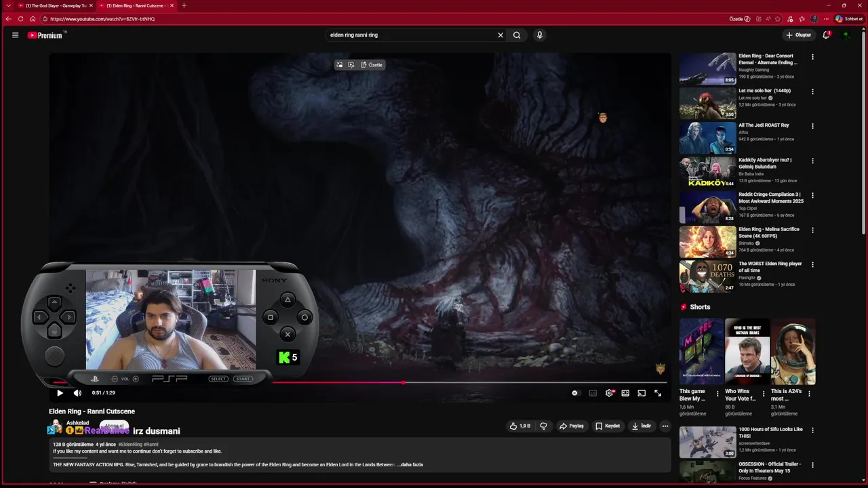Viewport: 868px width, 488px height.
Task: Expand description with ...daha fazla
Action: point(410,465)
